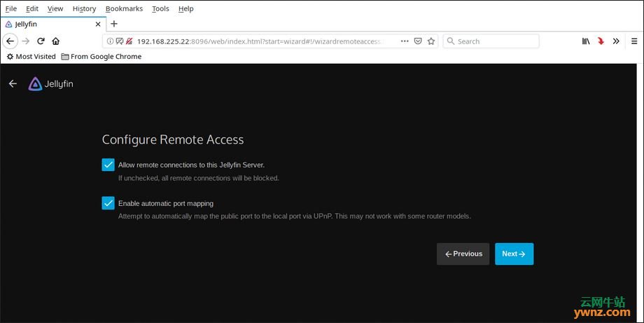Open the Help menu
Screen dimensions: 644x323
(x=185, y=8)
